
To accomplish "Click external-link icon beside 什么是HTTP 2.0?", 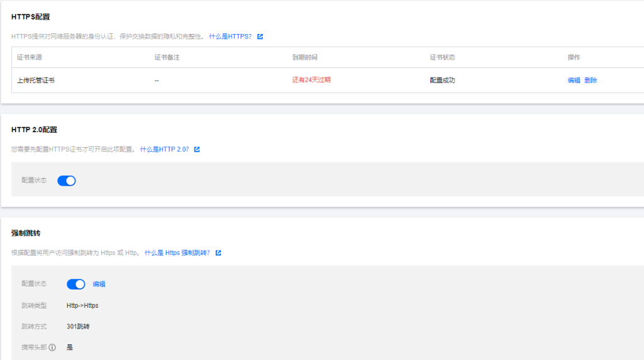I will 197,149.
